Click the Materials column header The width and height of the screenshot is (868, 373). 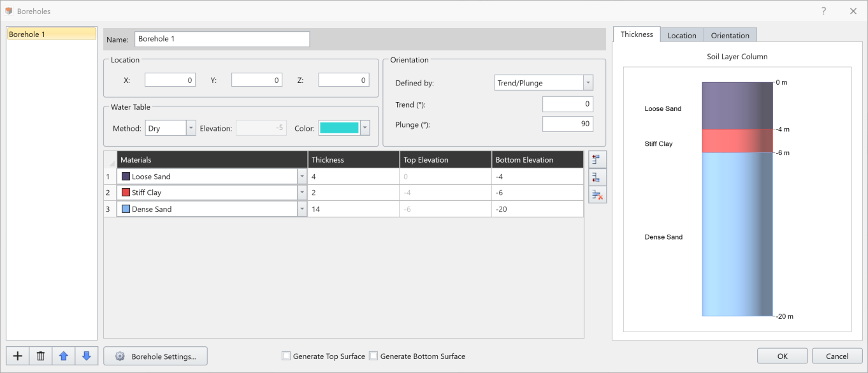[212, 159]
